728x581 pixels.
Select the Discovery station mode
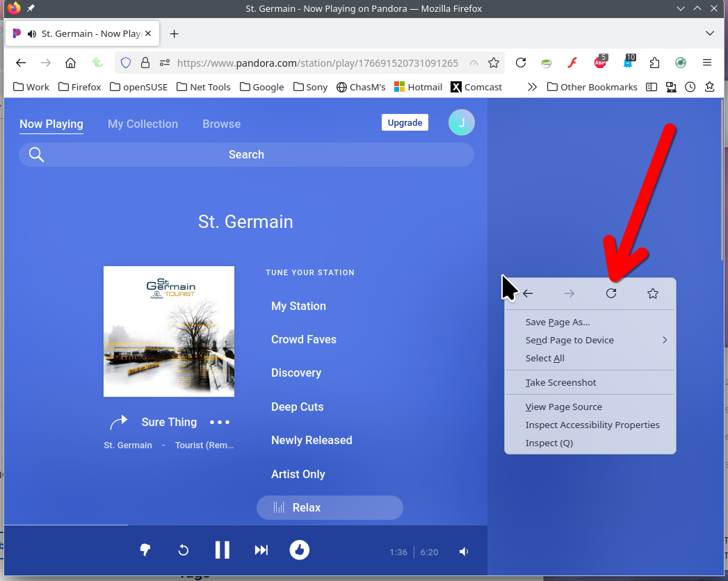[296, 373]
